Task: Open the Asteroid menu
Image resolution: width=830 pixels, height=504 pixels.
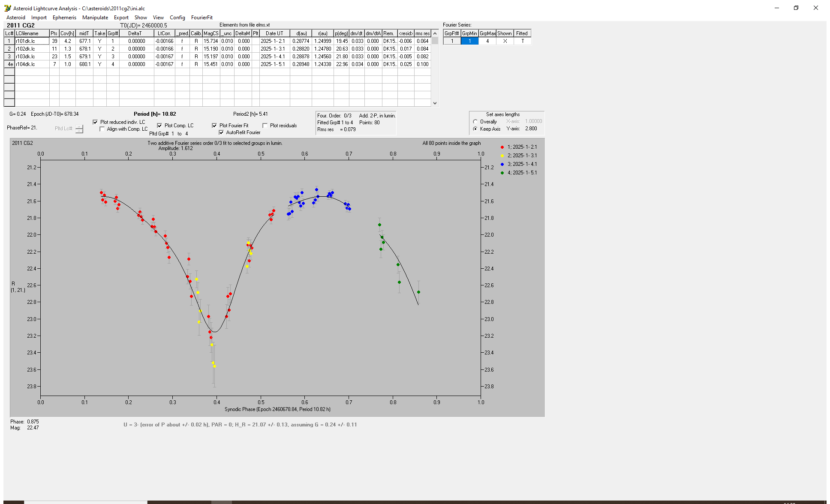Action: click(x=16, y=18)
